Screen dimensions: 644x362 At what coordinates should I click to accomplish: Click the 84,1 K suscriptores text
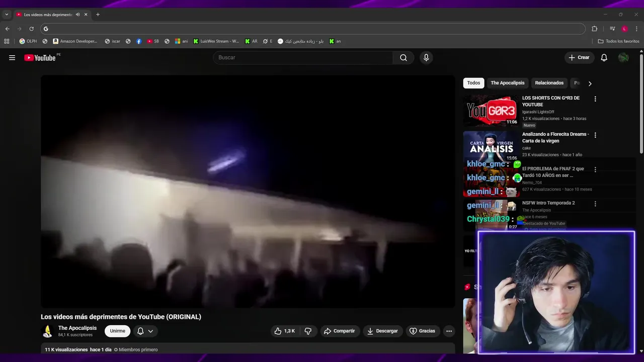tap(75, 335)
